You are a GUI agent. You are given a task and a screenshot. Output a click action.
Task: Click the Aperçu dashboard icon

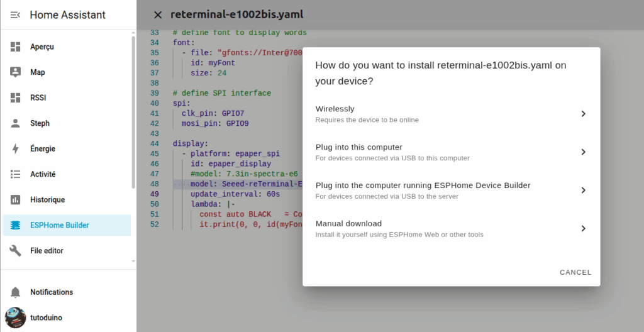(16, 47)
